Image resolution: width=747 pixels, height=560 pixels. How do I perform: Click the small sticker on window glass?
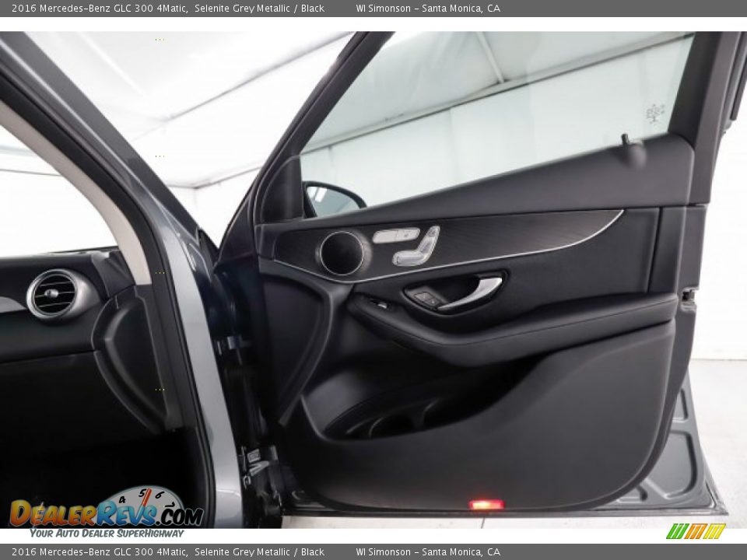(x=654, y=114)
